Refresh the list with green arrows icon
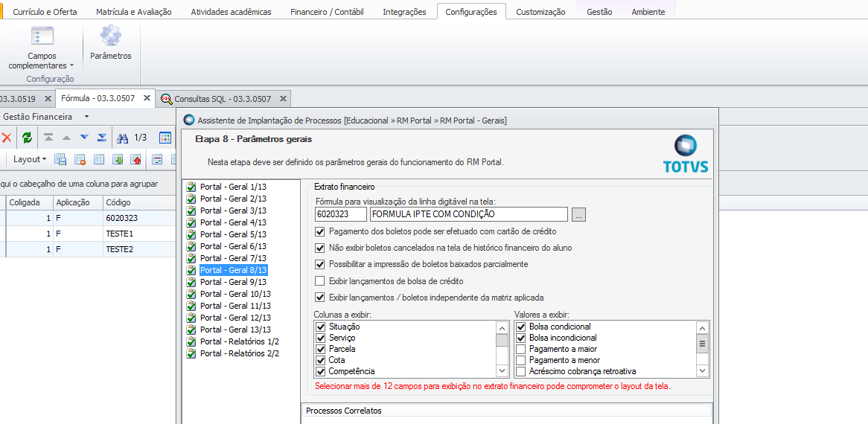 coord(27,137)
